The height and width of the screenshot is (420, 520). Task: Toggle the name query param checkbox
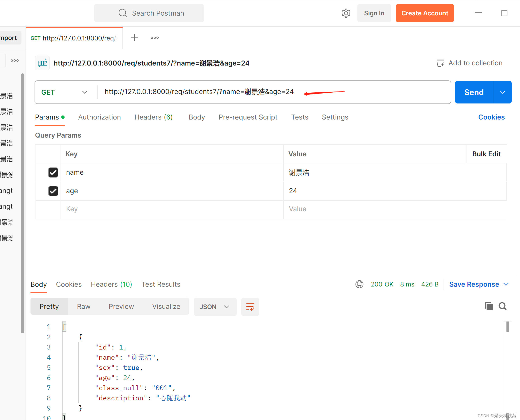53,172
